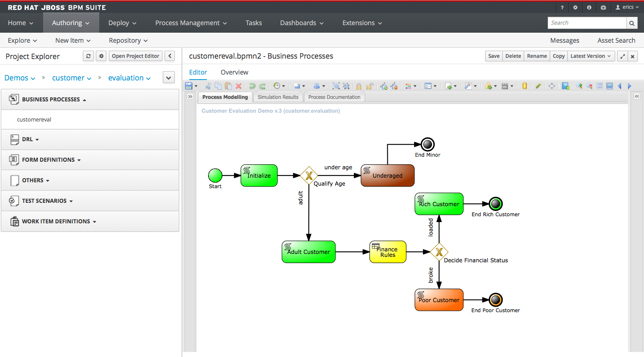Open the process validation warning triangle icon
This screenshot has height=357, width=644.
click(x=489, y=86)
